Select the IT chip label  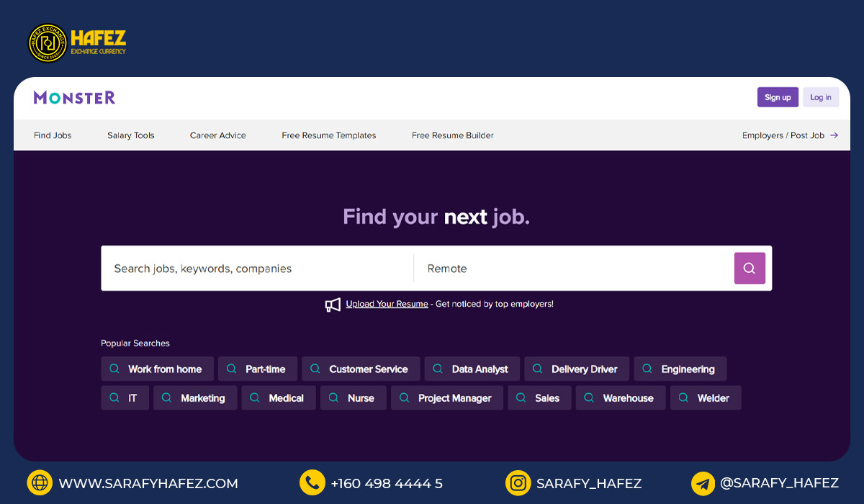click(132, 398)
